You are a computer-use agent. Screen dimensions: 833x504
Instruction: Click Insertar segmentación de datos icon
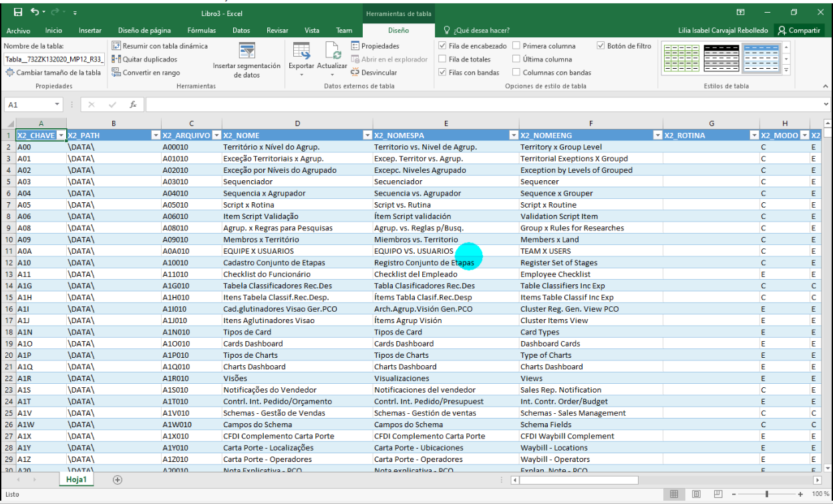247,51
